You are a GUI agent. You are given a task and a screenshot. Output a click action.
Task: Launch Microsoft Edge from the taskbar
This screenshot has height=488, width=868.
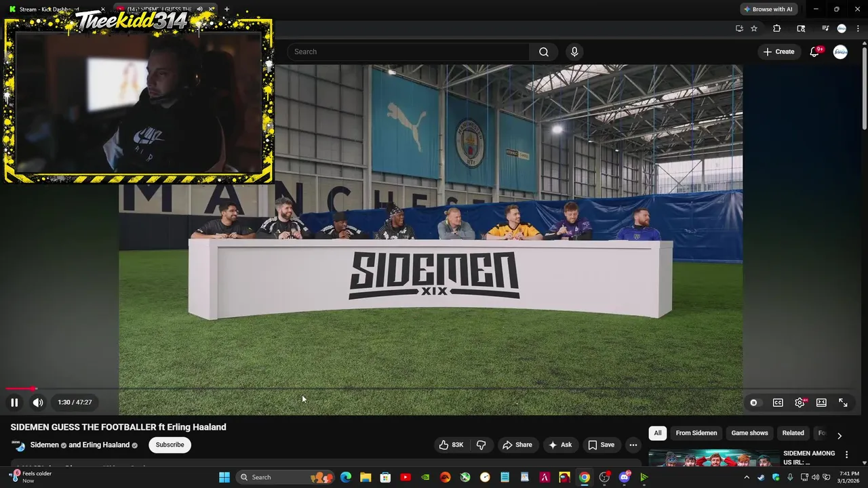tap(346, 477)
